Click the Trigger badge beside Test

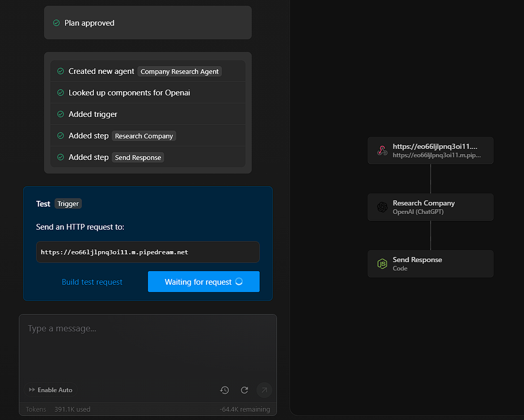(x=68, y=203)
